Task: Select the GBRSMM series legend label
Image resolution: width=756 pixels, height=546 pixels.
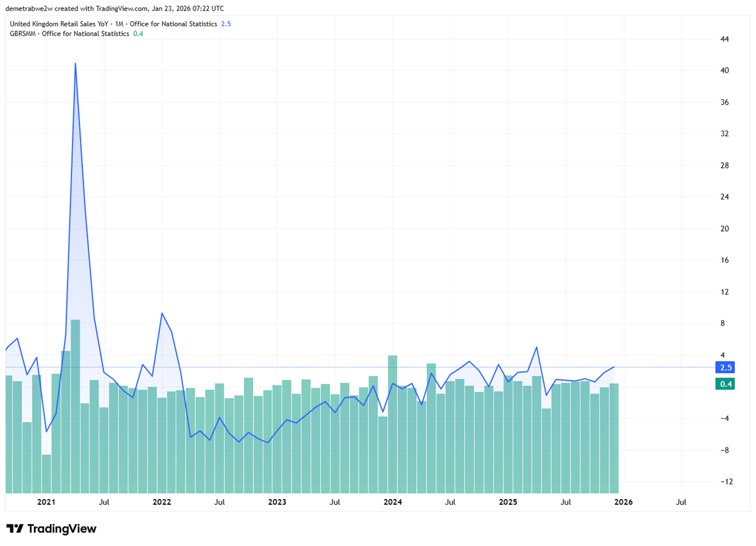Action: tap(69, 34)
